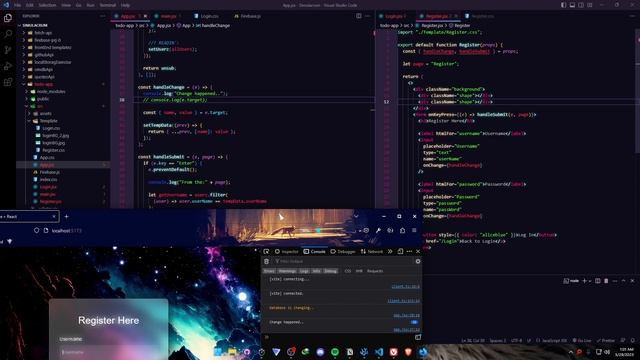Expand the public folder
The image size is (640, 360).
(x=63, y=99)
